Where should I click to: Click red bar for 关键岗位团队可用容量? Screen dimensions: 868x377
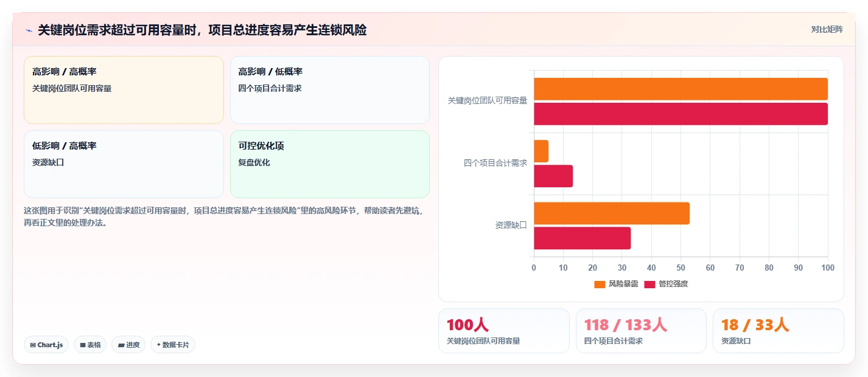pos(681,114)
